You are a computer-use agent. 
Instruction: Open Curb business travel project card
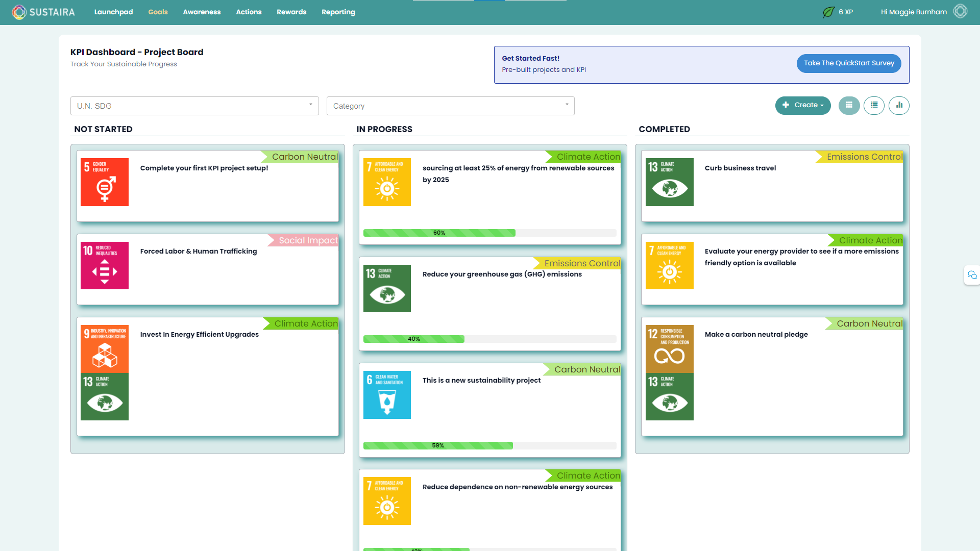(x=740, y=168)
